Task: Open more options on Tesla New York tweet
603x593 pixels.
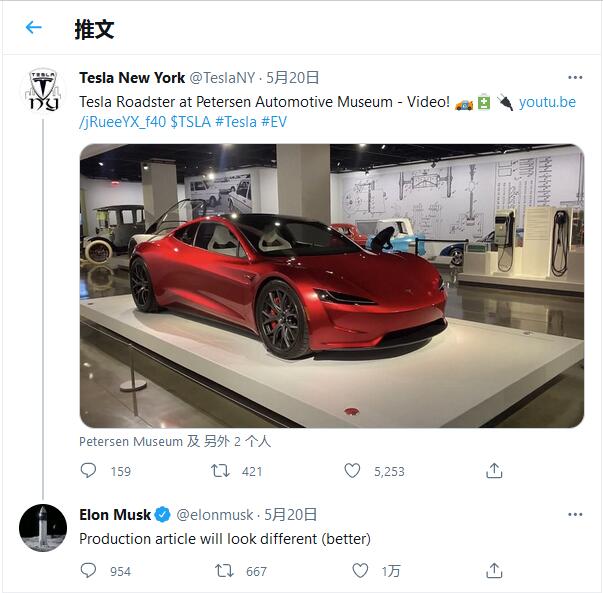Action: (575, 78)
